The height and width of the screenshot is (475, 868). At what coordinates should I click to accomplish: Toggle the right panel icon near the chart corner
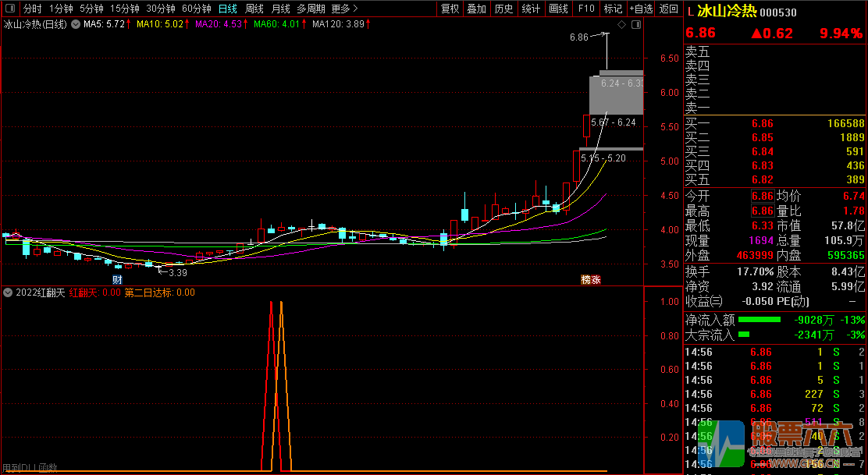[x=635, y=25]
